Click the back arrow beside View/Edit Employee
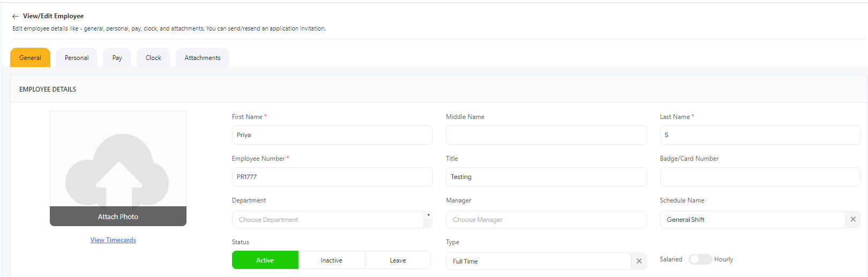 pyautogui.click(x=16, y=17)
